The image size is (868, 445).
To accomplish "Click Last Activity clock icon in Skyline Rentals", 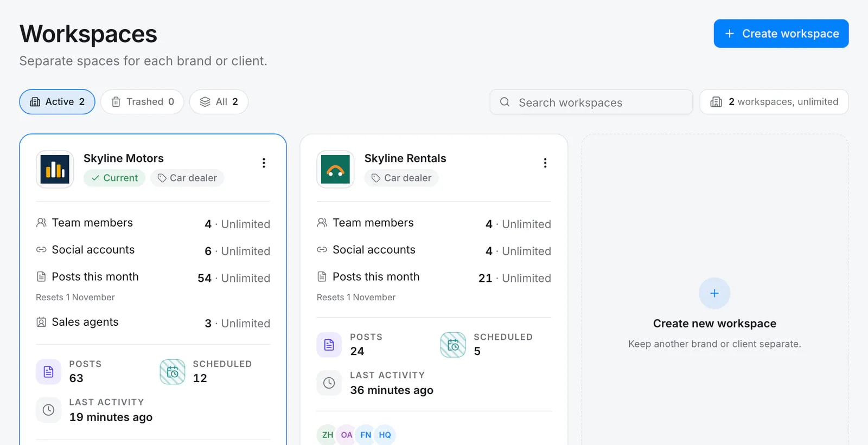I will (x=329, y=383).
